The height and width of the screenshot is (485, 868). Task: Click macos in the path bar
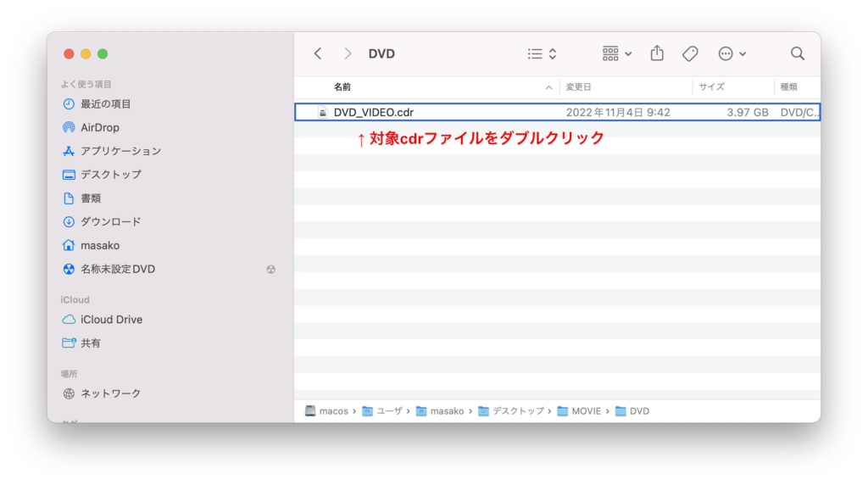point(326,411)
